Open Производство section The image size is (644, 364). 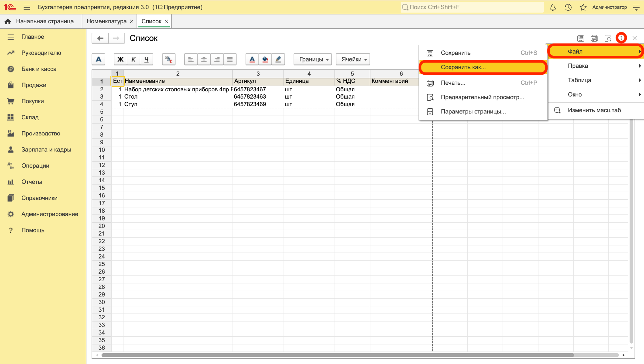[43, 134]
